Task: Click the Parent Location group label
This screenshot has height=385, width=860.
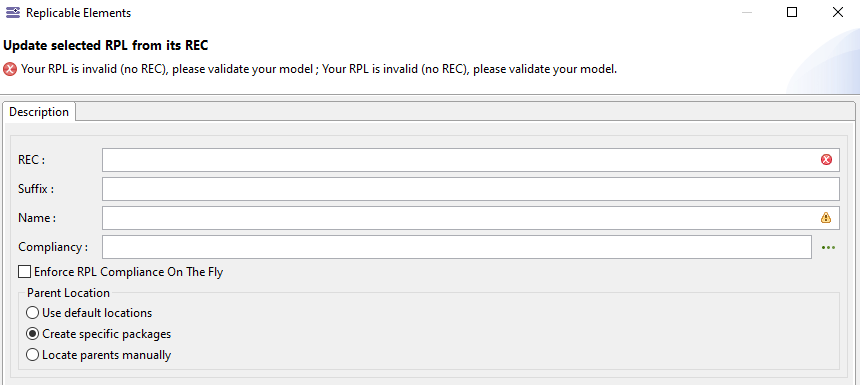Action: 68,292
